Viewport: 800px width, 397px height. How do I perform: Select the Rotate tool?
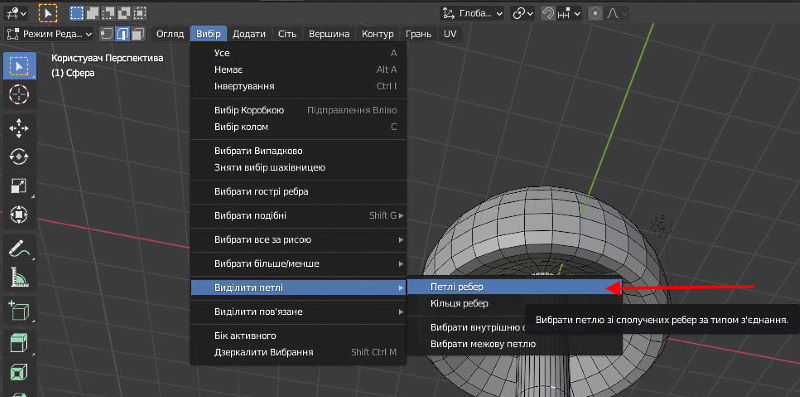coord(19,157)
